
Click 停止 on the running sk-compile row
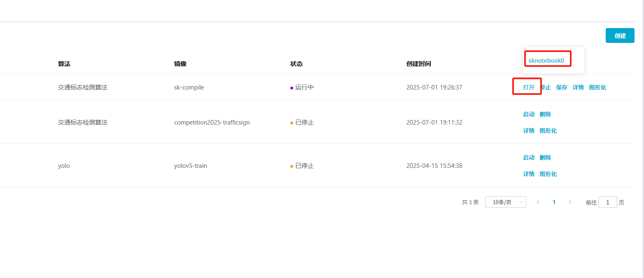tap(546, 87)
